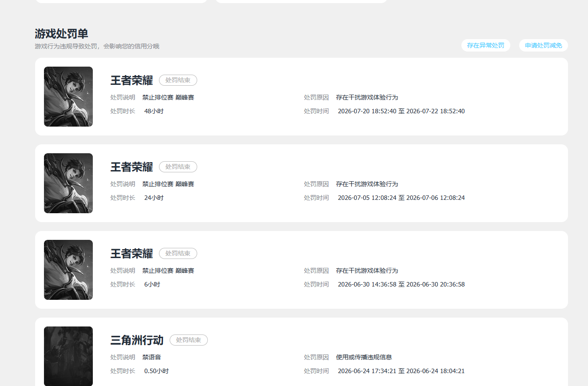
Task: Click the subtitle 游戏行为违规导致处罚，会影响您的信用分哦
Action: 97,46
